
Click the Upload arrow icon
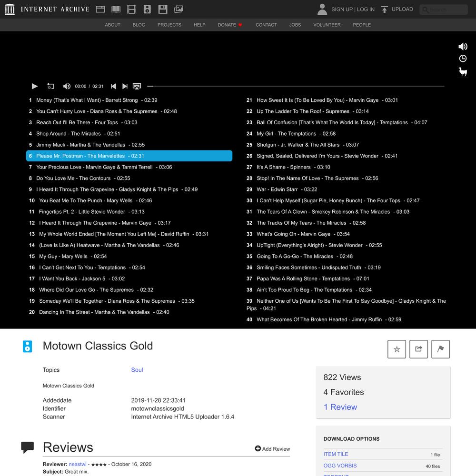384,10
